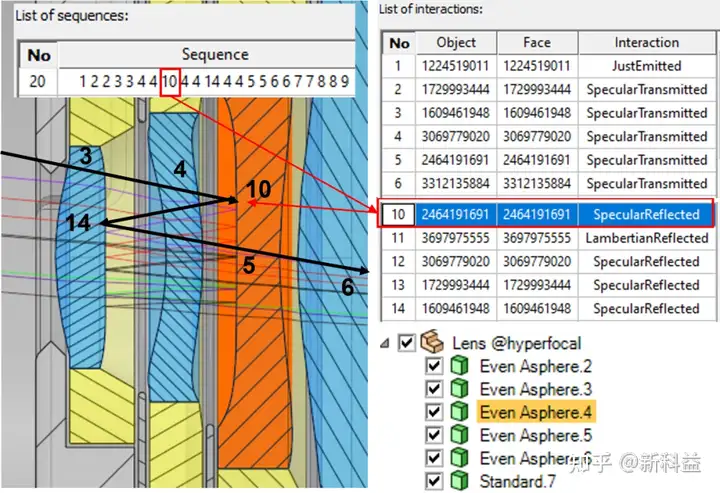The width and height of the screenshot is (720, 493).
Task: Click row number 14 in interactions list
Action: tap(398, 308)
